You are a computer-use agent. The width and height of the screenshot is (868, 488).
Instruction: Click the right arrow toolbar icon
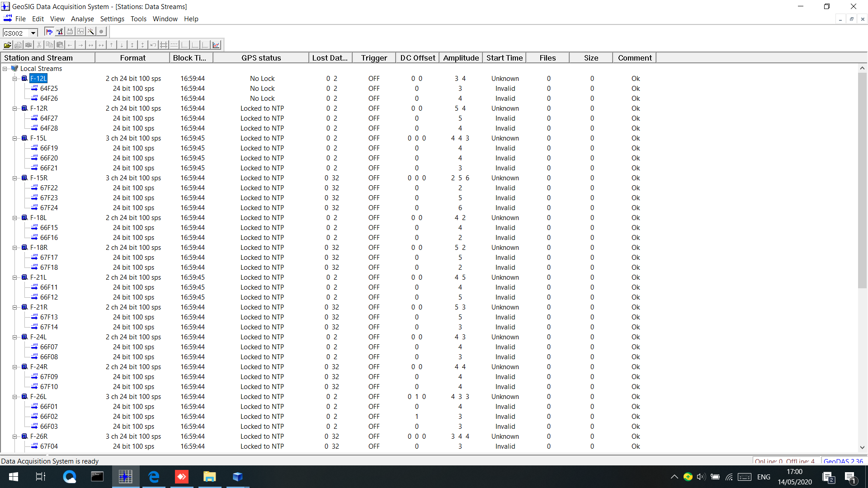(x=80, y=45)
